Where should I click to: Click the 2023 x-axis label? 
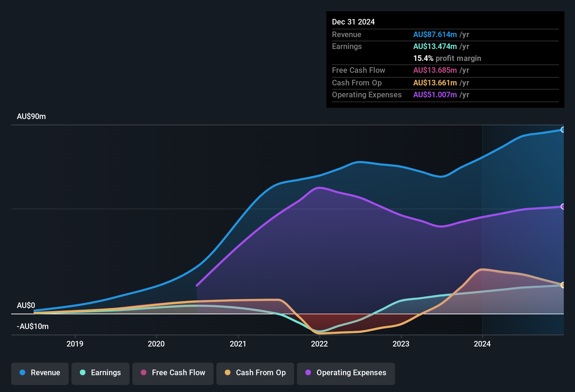pyautogui.click(x=401, y=344)
